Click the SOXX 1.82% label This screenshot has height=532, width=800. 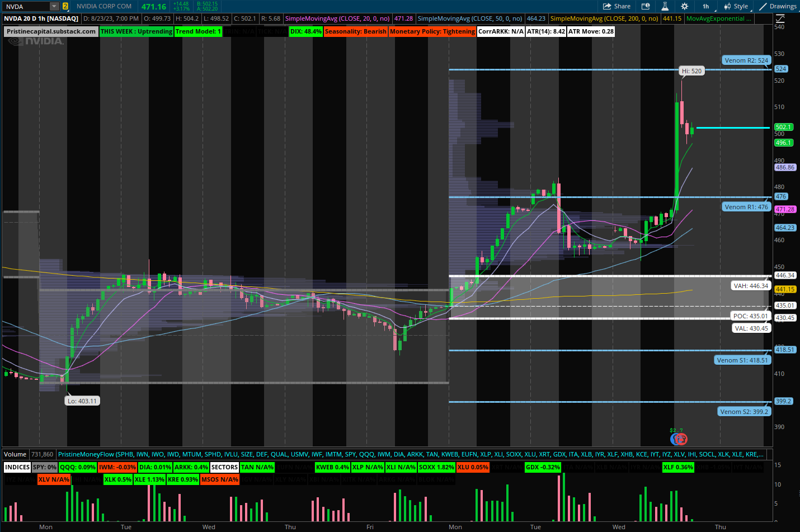[x=437, y=467]
